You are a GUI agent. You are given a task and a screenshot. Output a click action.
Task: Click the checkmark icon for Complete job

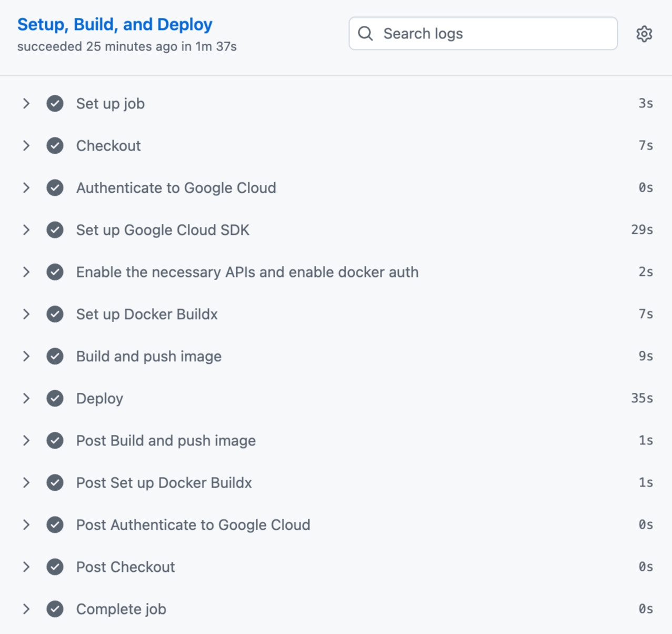coord(55,609)
